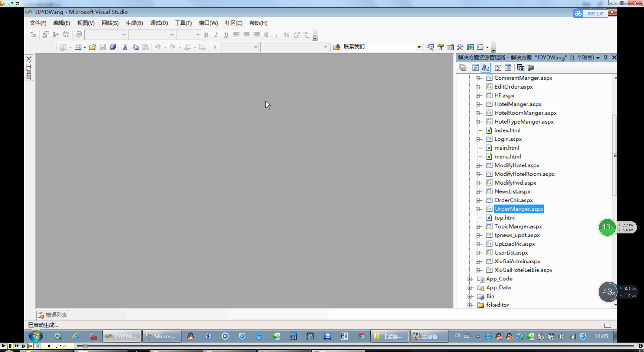Open the Toolbox hammer-wrench icon
Screen dimensions: 644x352
460,47
